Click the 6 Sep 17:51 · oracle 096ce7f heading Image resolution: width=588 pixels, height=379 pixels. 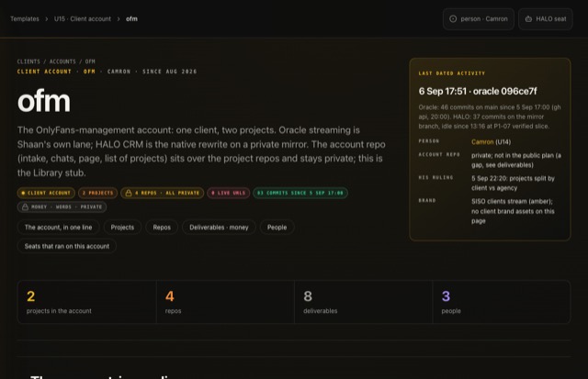(478, 91)
